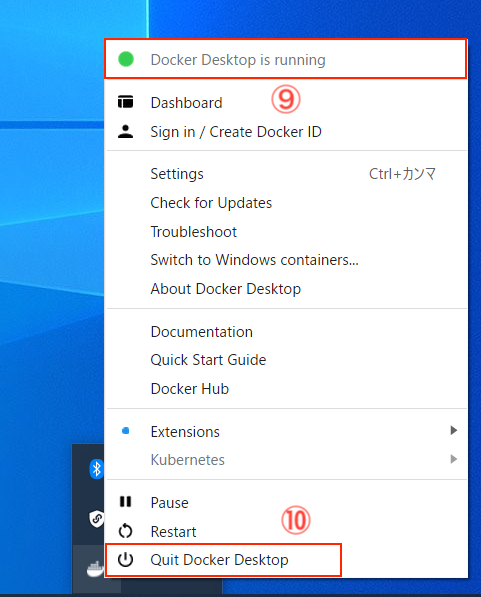Click the green running status indicator
481x597 pixels.
tap(126, 59)
